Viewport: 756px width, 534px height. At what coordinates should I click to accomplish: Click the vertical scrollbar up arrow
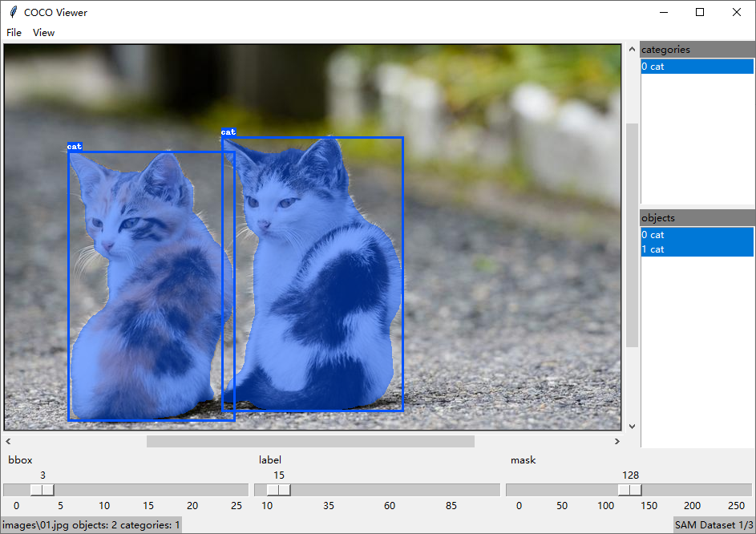(632, 49)
